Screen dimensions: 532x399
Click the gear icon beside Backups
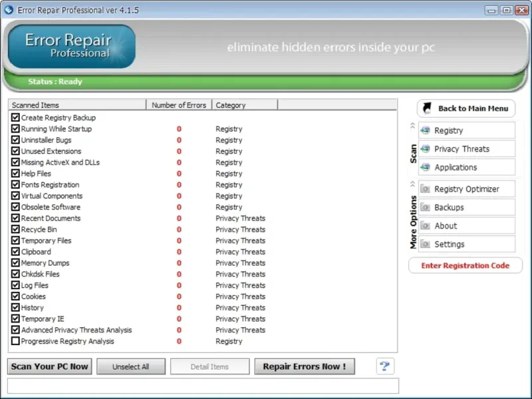pyautogui.click(x=425, y=207)
